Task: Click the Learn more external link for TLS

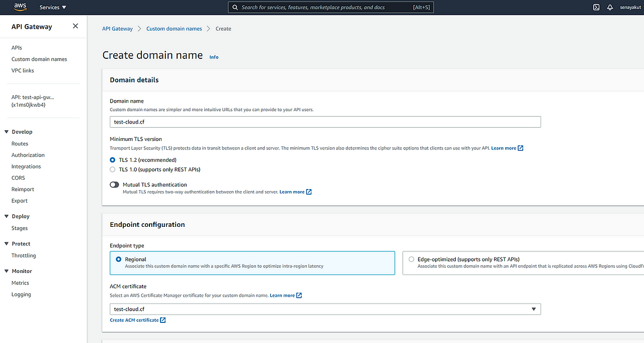Action: [x=504, y=148]
